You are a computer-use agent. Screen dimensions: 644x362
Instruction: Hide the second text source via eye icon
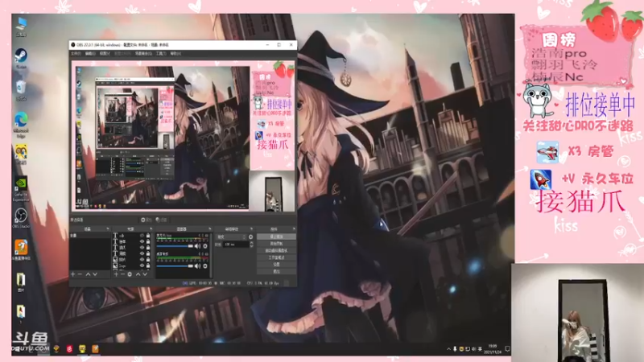click(x=142, y=241)
